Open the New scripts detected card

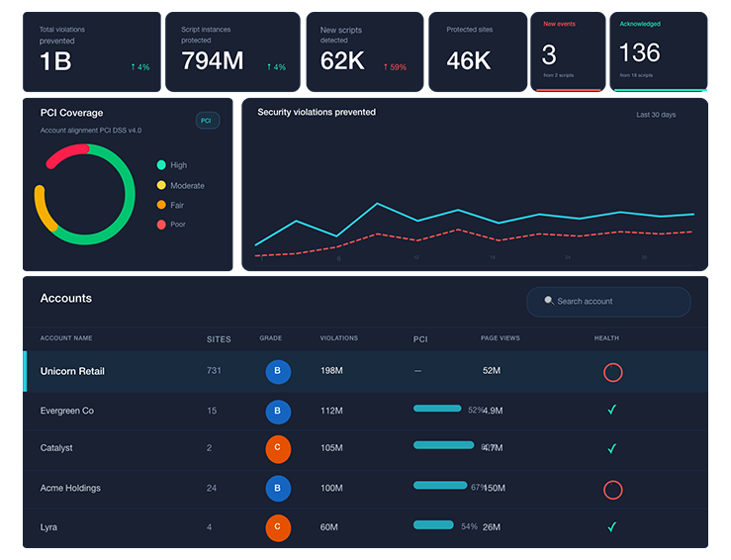[365, 51]
